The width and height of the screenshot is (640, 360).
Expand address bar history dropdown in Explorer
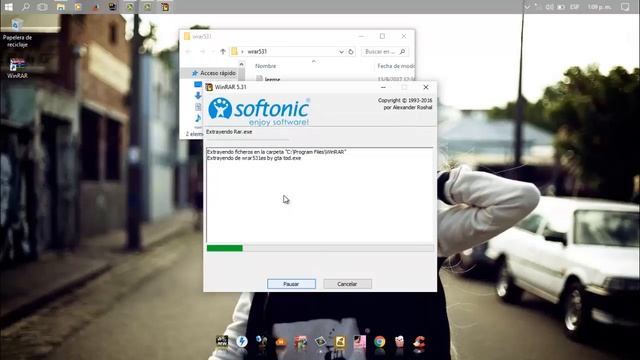point(341,52)
